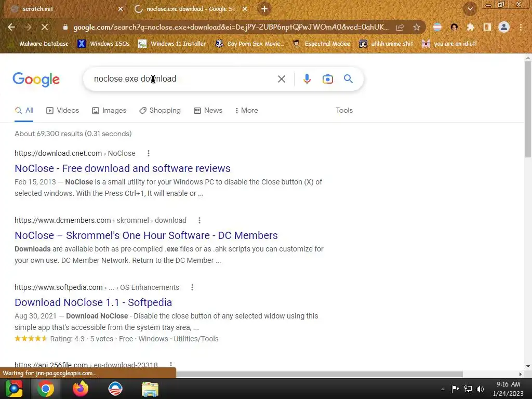This screenshot has height=399, width=532.
Task: Open the Start menu on the taskbar
Action: point(14,389)
